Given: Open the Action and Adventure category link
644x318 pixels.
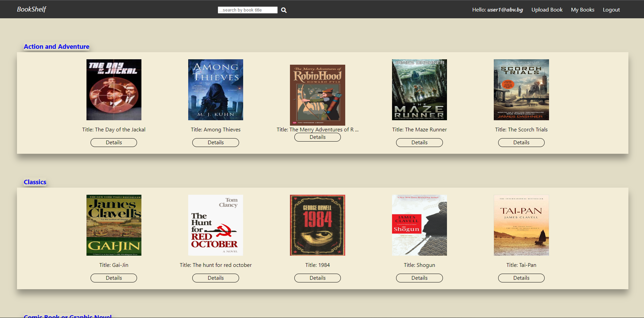Looking at the screenshot, I should tap(57, 47).
